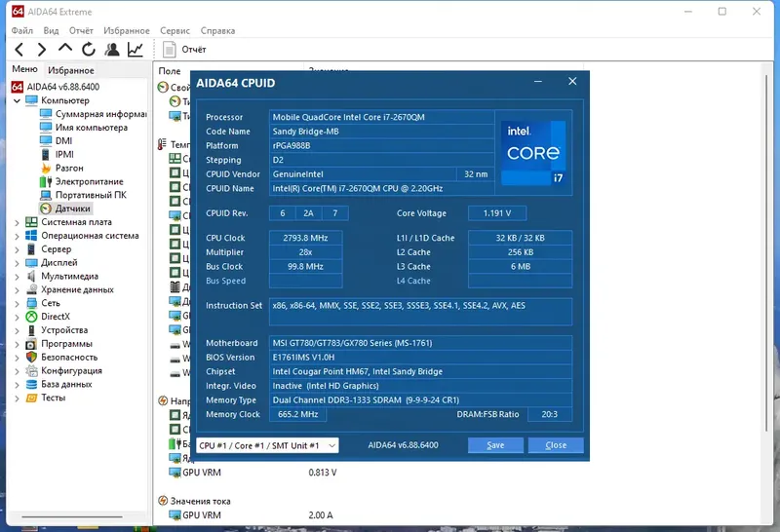Click the Системная плата motherboard icon
Image resolution: width=780 pixels, height=532 pixels.
pos(31,222)
